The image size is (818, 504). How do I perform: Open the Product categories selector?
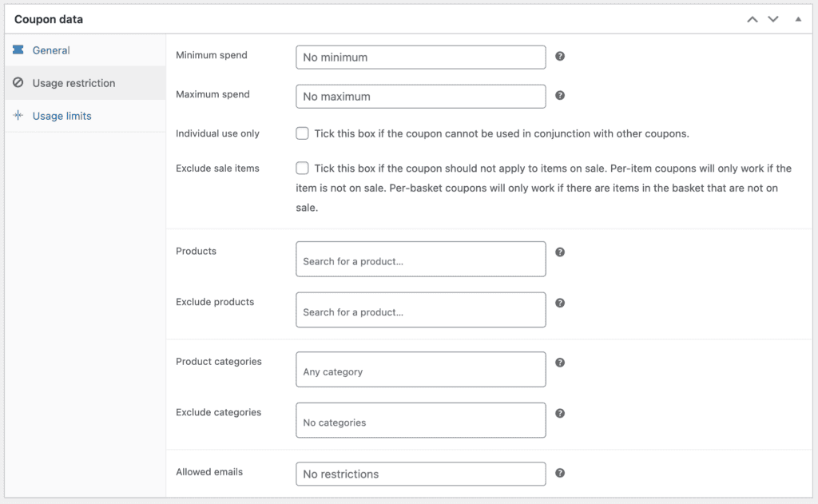pyautogui.click(x=420, y=370)
